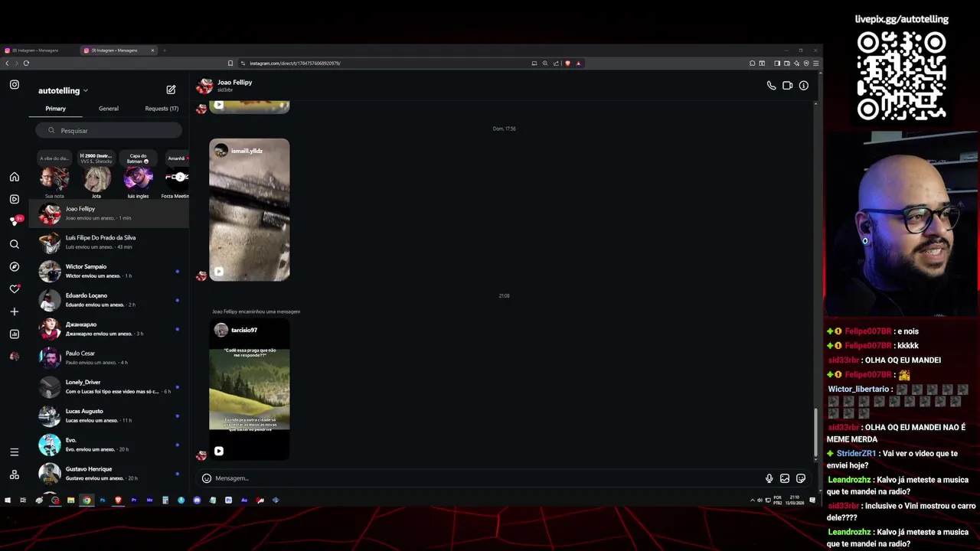The image size is (980, 551).
Task: Switch to the General tab
Action: tap(109, 109)
